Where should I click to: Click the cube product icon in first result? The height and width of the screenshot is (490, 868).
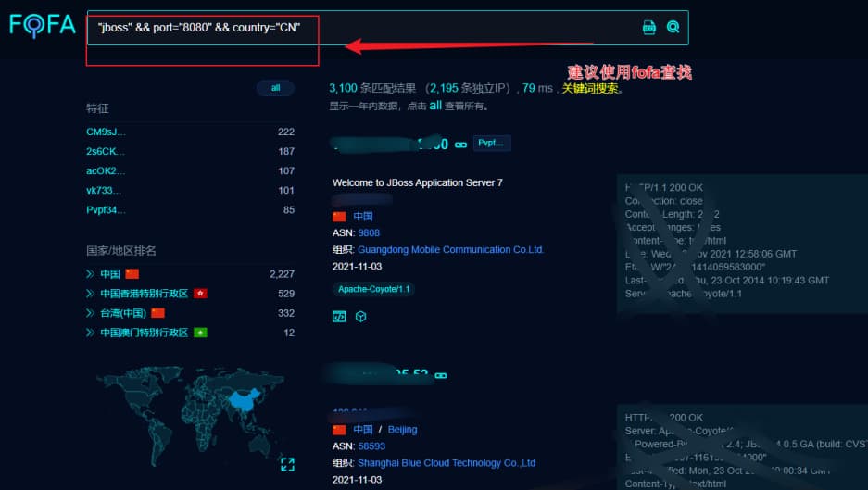(x=361, y=317)
